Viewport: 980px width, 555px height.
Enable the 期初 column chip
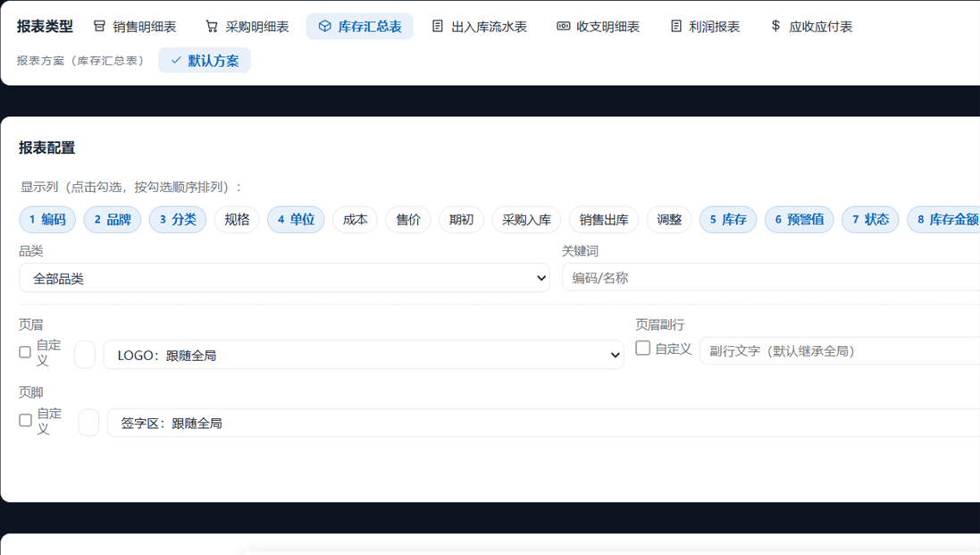(461, 219)
